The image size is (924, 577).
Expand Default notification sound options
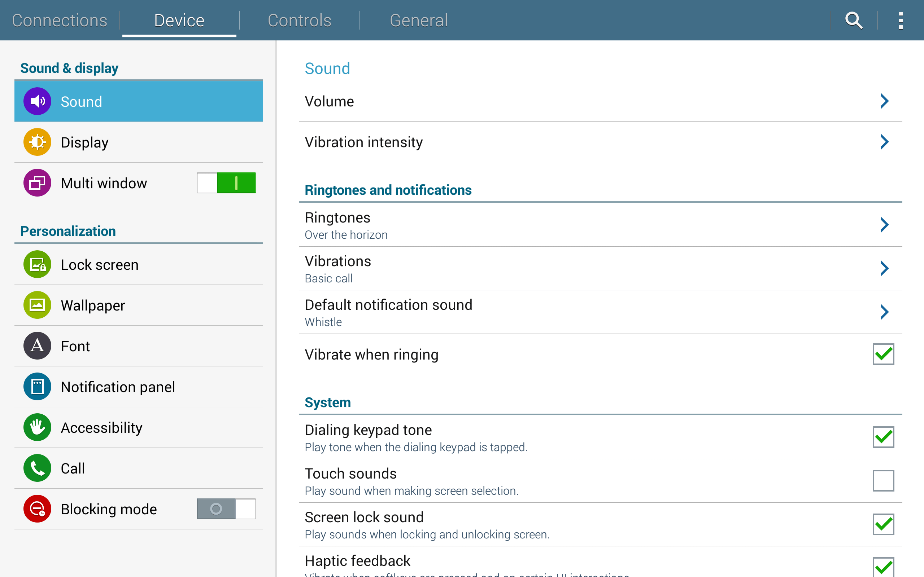pyautogui.click(x=885, y=312)
